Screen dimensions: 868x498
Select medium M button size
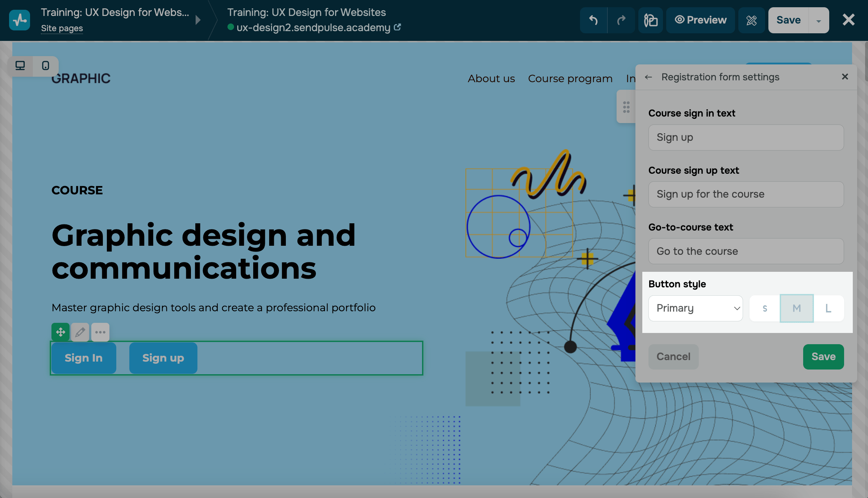[x=797, y=308]
